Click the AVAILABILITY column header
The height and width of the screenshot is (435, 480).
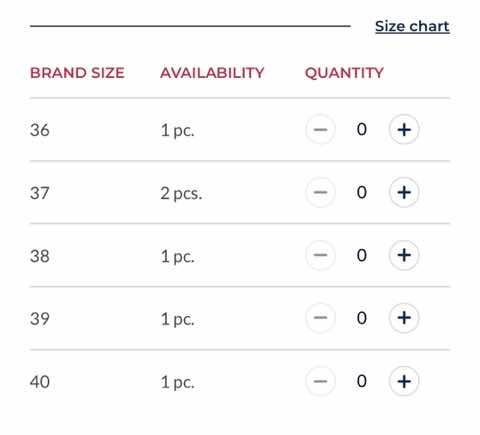coord(212,73)
